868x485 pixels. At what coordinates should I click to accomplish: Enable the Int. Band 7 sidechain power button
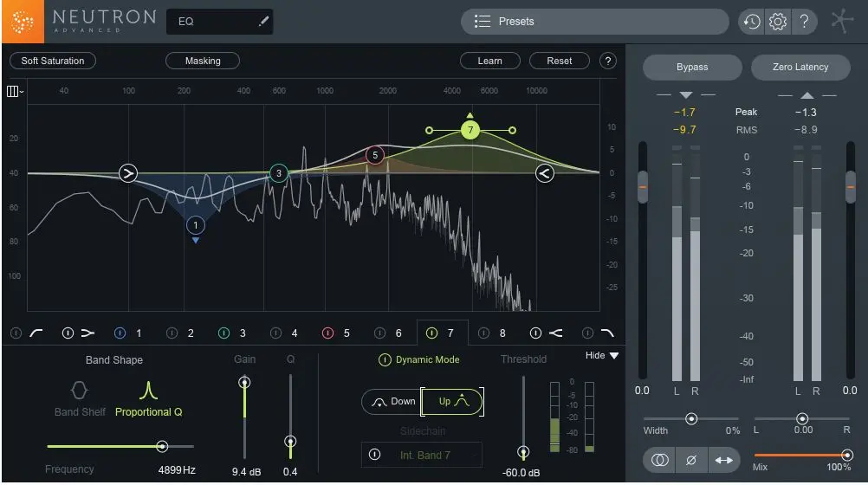pos(375,455)
